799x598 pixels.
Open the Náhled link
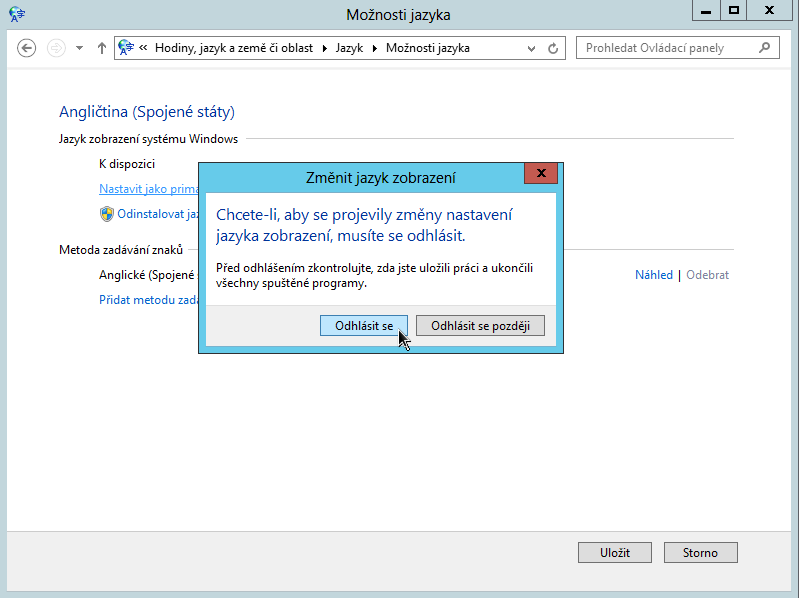(654, 275)
